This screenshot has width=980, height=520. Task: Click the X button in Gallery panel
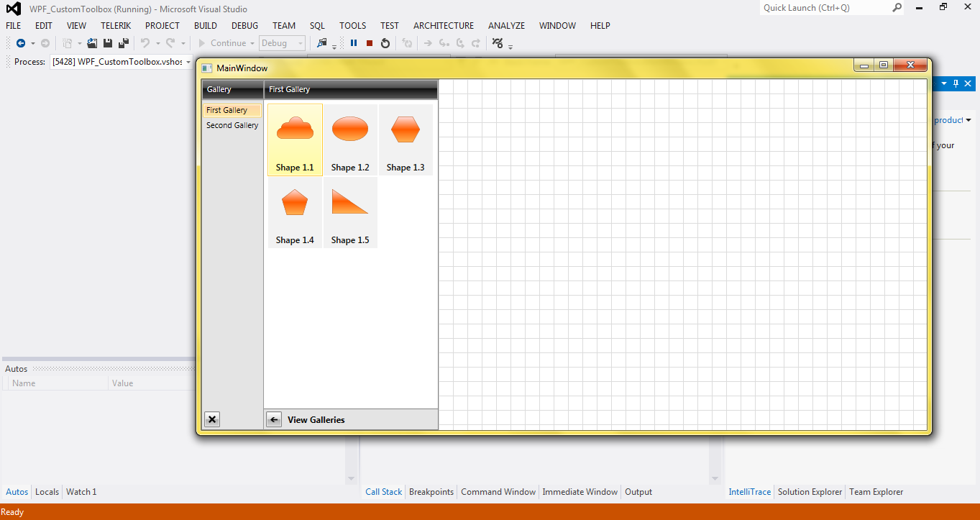212,419
